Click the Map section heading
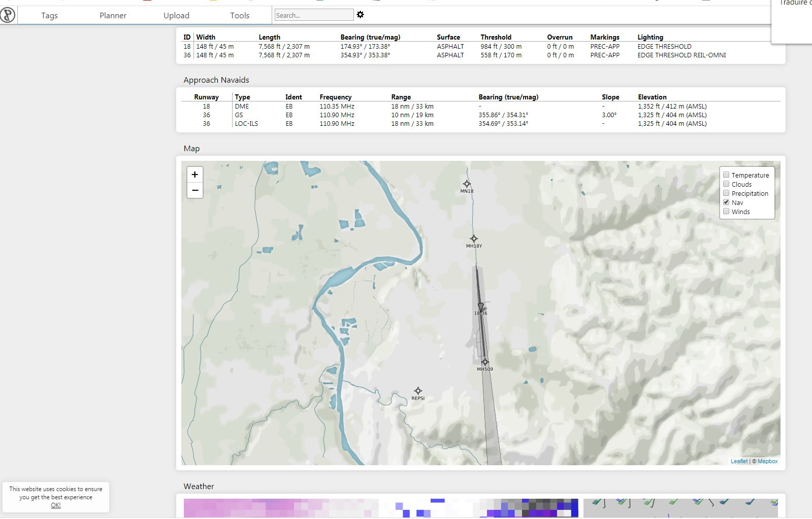 tap(191, 149)
